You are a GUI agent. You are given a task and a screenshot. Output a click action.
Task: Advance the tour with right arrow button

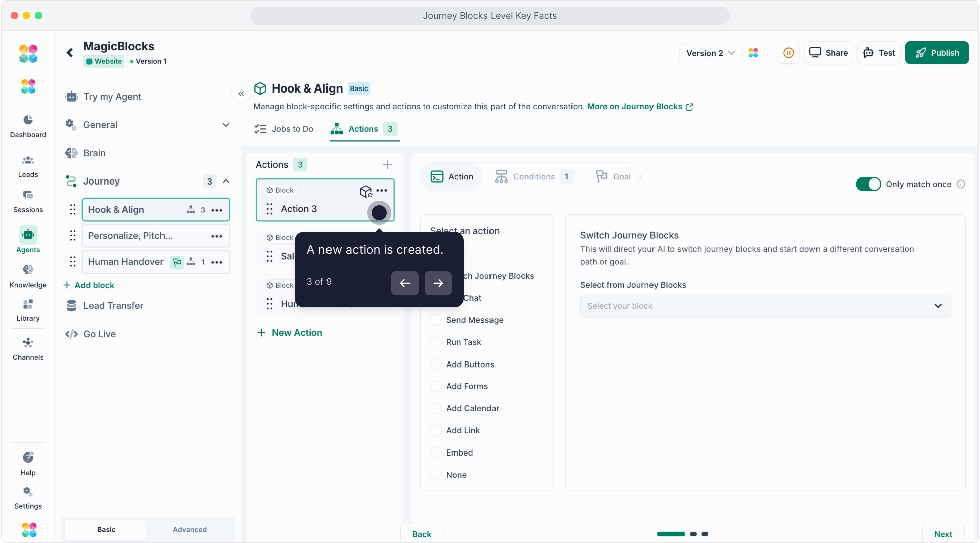(438, 283)
